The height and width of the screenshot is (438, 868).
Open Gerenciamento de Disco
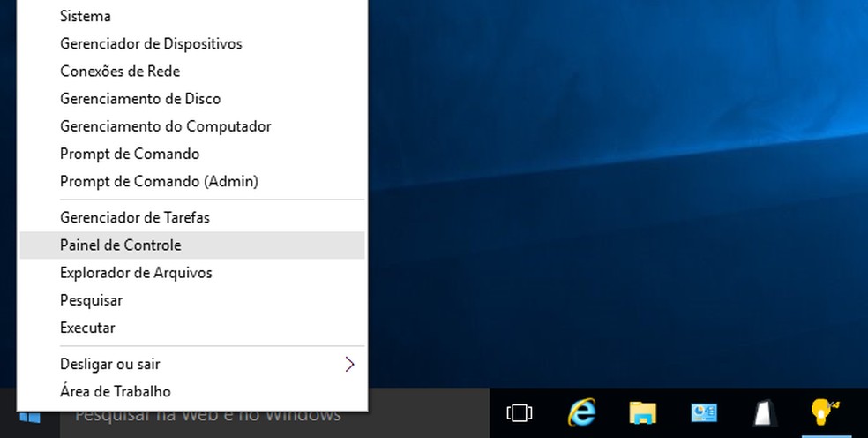(x=191, y=99)
